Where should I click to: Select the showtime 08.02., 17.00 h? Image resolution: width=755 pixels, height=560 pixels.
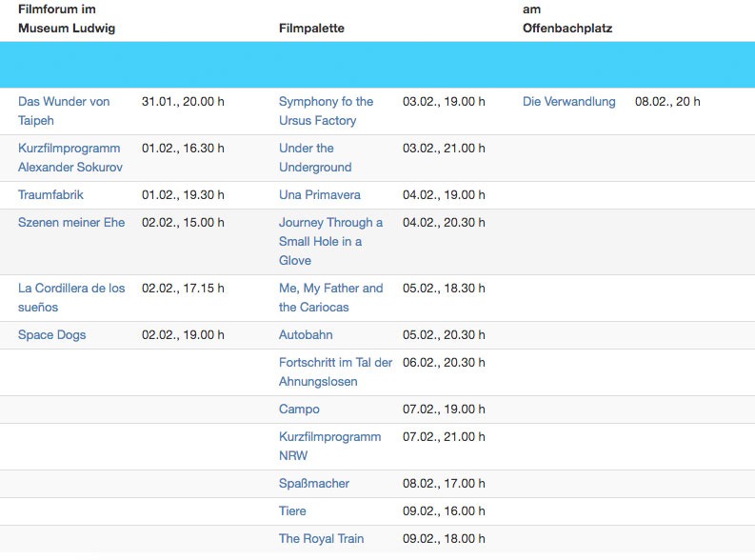(444, 484)
